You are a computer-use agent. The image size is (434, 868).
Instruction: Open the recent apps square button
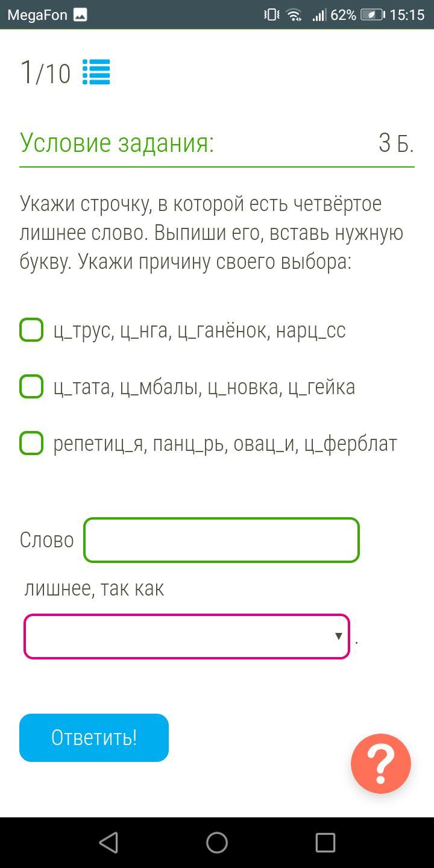coord(325,843)
